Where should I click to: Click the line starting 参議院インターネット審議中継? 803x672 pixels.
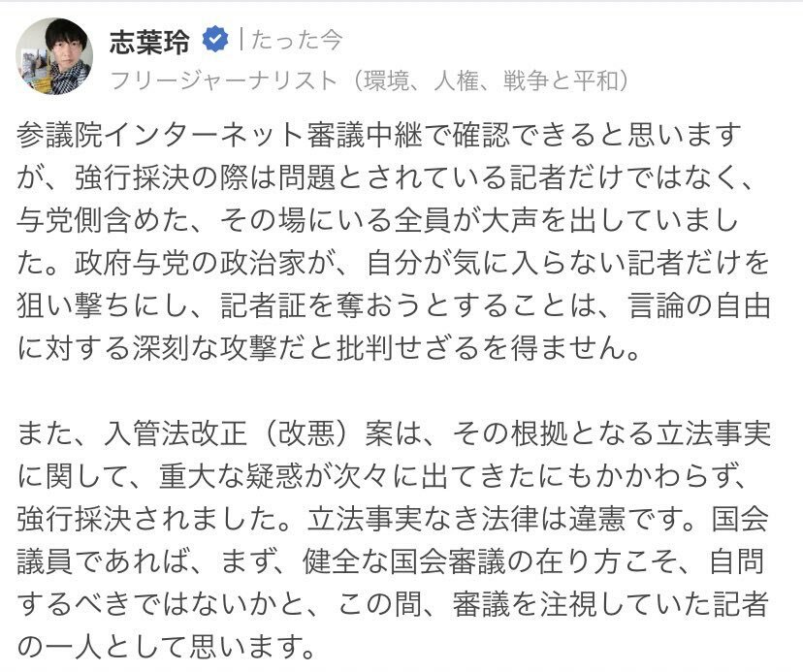click(379, 135)
